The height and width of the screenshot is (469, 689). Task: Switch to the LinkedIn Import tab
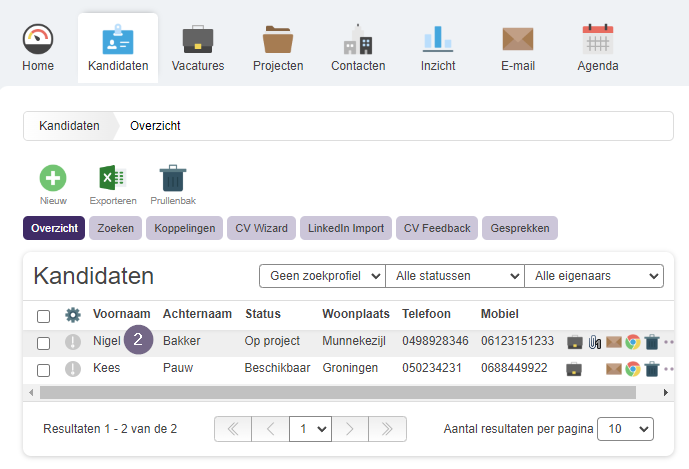pos(346,228)
